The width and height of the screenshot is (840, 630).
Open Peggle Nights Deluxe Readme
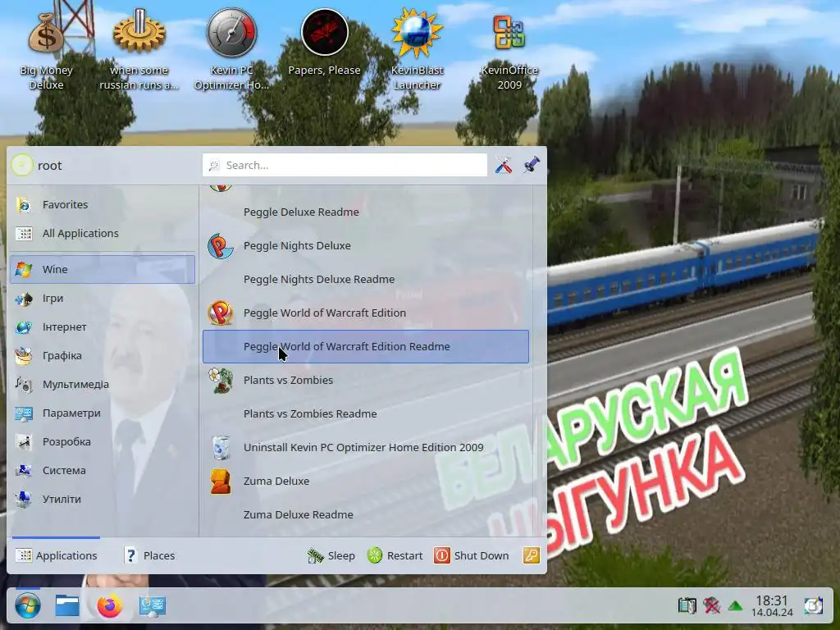pos(365,279)
